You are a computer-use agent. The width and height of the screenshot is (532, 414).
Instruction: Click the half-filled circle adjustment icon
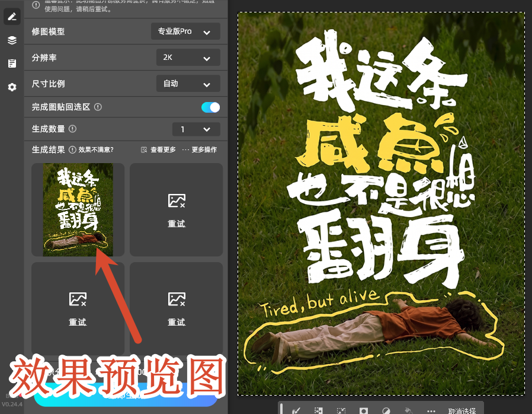(386, 411)
